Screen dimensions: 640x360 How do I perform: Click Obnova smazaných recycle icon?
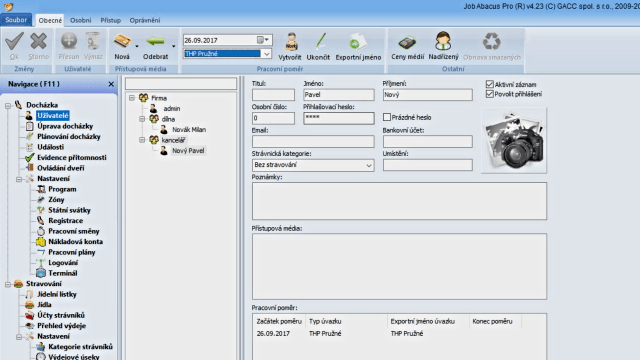coord(492,42)
